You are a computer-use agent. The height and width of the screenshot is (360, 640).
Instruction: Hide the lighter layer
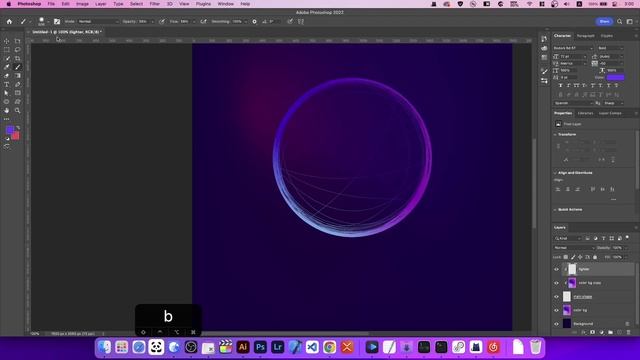(x=556, y=269)
